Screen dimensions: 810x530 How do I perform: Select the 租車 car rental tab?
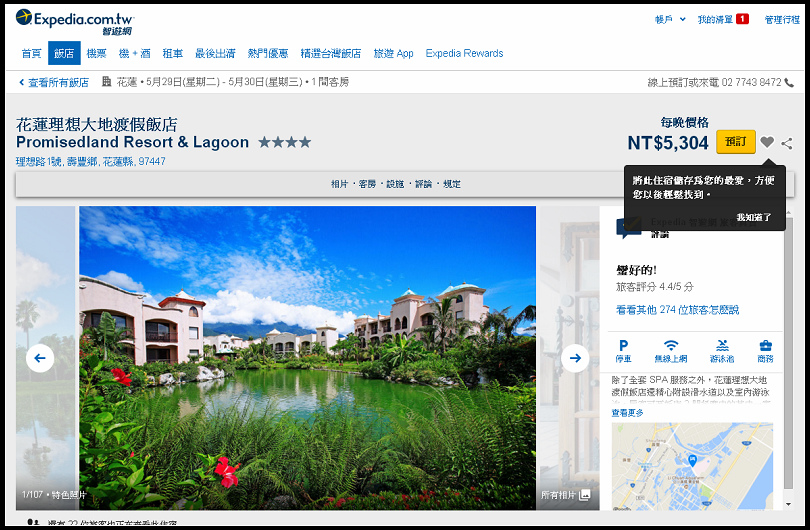173,53
